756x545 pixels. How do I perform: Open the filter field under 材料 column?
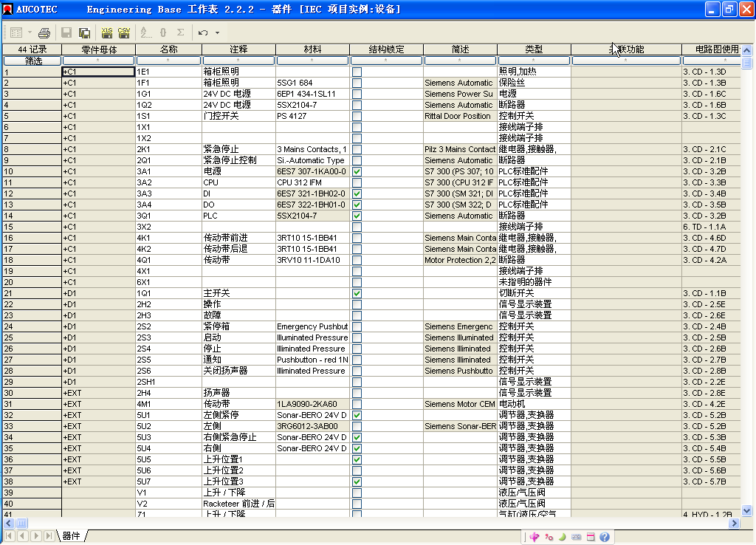(x=312, y=61)
